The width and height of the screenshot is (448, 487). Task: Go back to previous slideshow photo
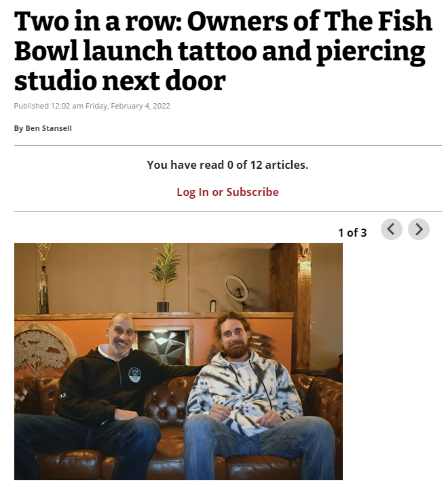tap(392, 229)
